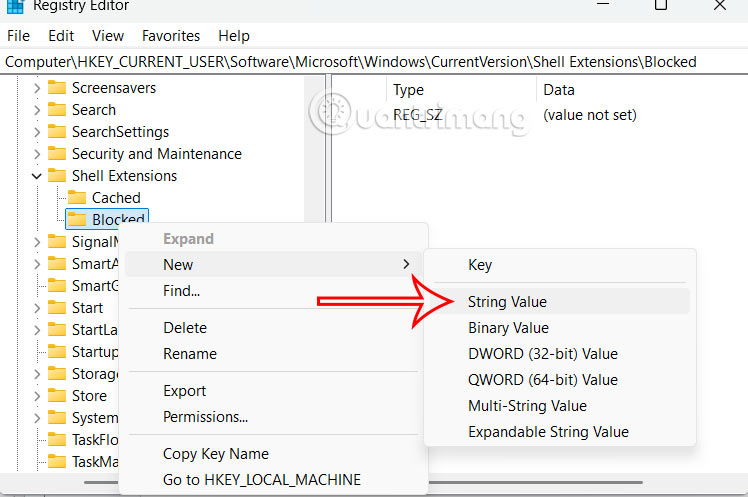Click the Data column header

click(642, 90)
